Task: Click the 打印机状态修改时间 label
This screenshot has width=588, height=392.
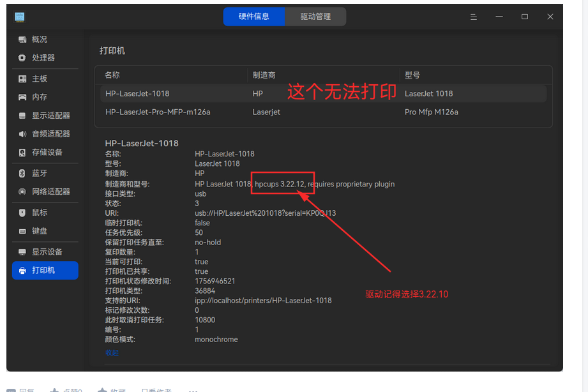Action: (x=138, y=281)
